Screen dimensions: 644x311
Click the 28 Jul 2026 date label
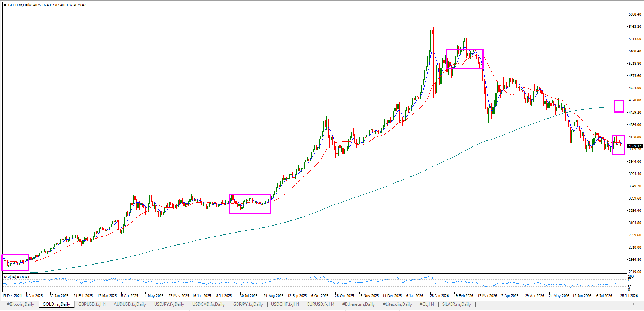coord(629,296)
